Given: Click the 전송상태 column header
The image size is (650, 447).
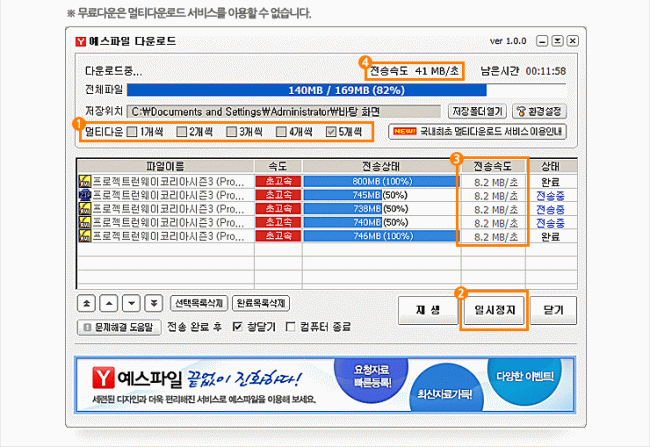Looking at the screenshot, I should point(381,166).
